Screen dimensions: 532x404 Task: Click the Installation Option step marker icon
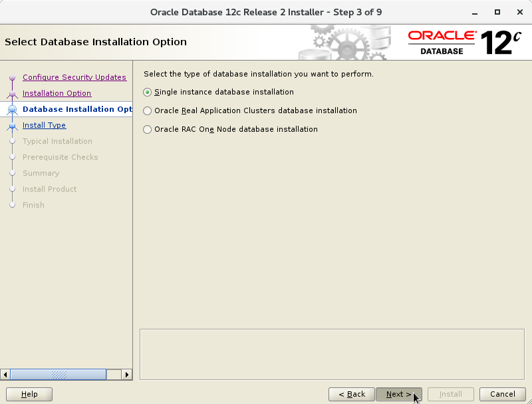point(11,93)
